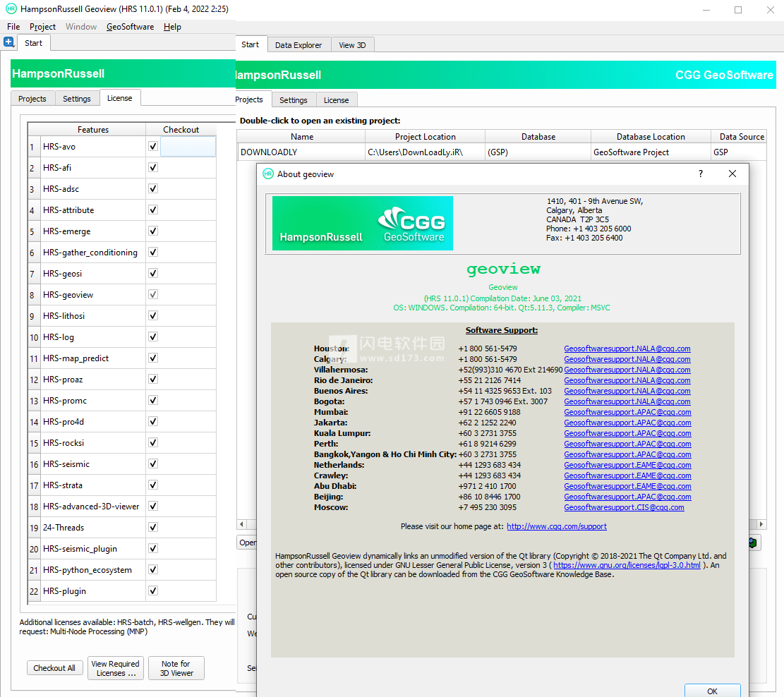Open the right window's Settings tab
The width and height of the screenshot is (784, 697).
pyautogui.click(x=293, y=100)
